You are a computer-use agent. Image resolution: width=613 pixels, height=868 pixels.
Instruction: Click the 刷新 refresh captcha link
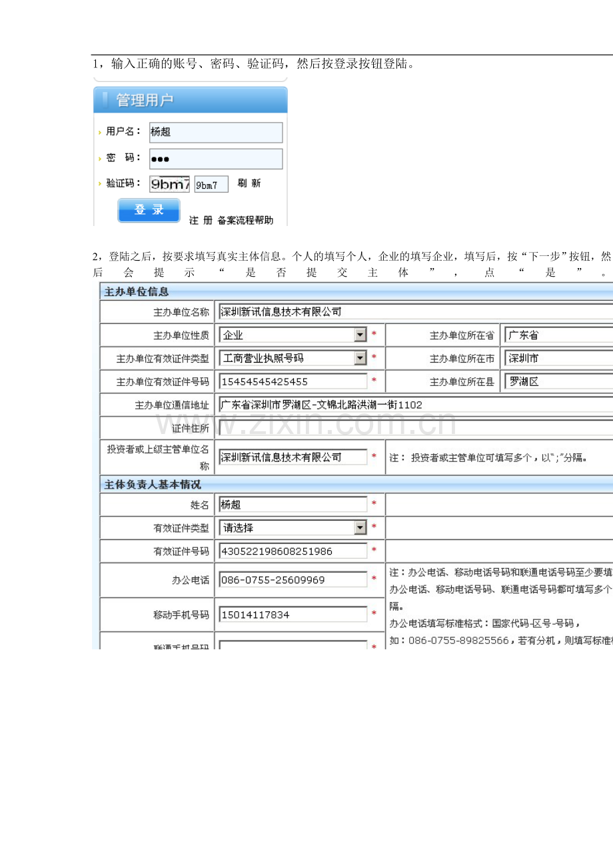click(249, 183)
